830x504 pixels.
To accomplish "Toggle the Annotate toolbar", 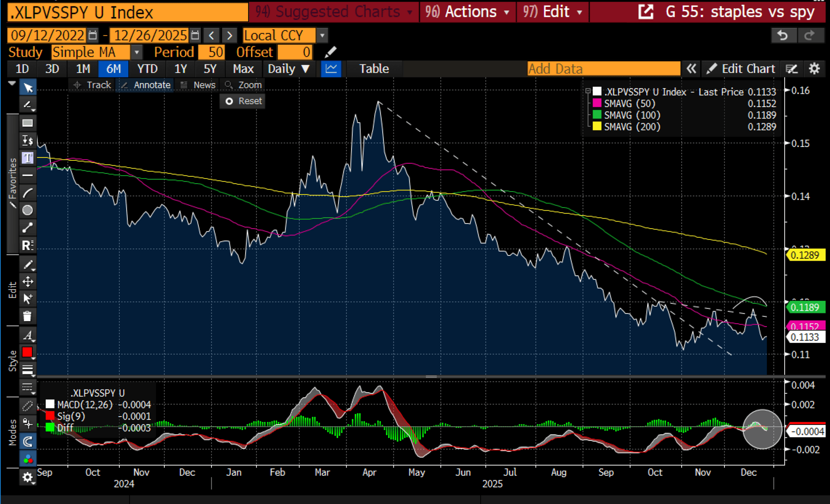I will [x=146, y=85].
